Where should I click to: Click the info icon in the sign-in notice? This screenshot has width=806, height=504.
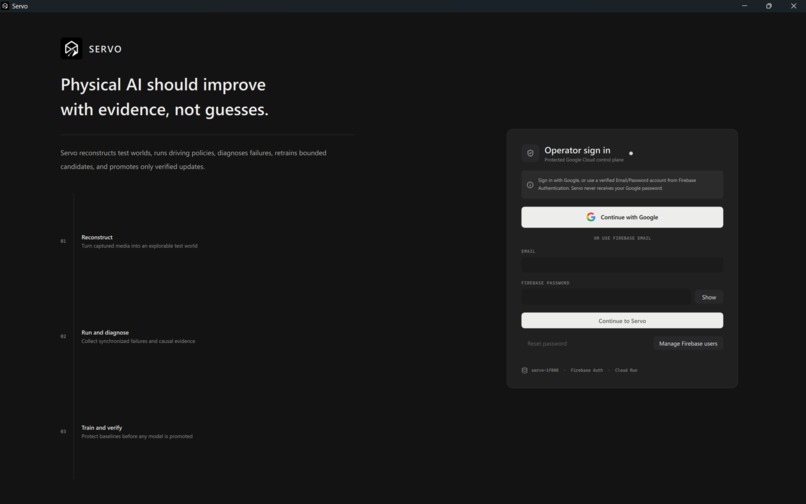point(530,185)
